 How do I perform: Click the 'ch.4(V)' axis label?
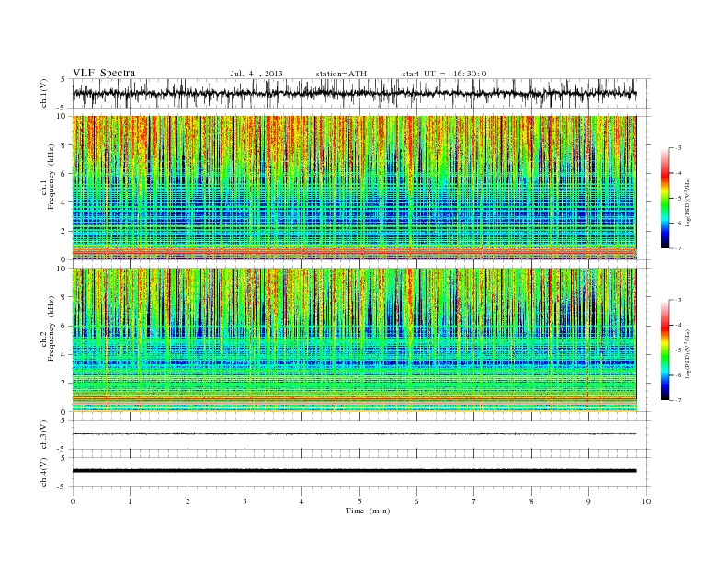coord(44,472)
